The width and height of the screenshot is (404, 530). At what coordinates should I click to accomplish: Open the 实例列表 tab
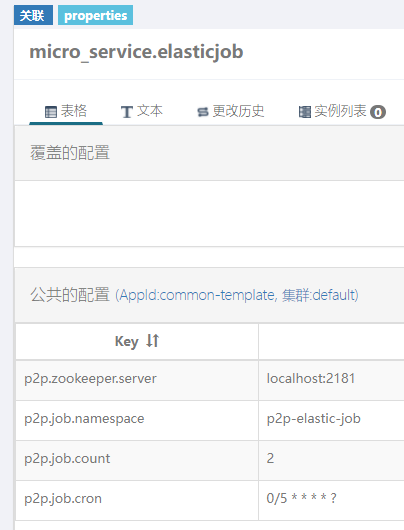(342, 111)
